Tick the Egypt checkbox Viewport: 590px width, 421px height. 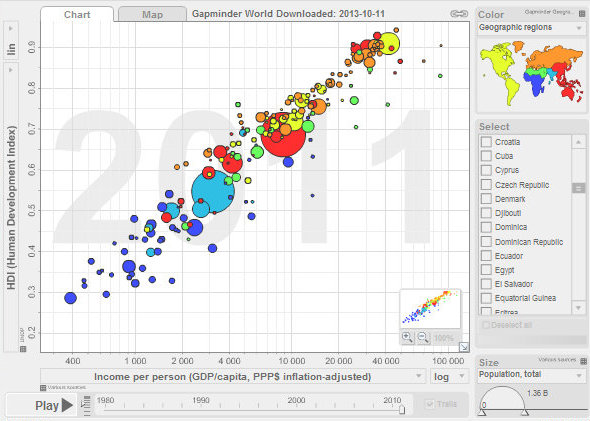pos(486,270)
